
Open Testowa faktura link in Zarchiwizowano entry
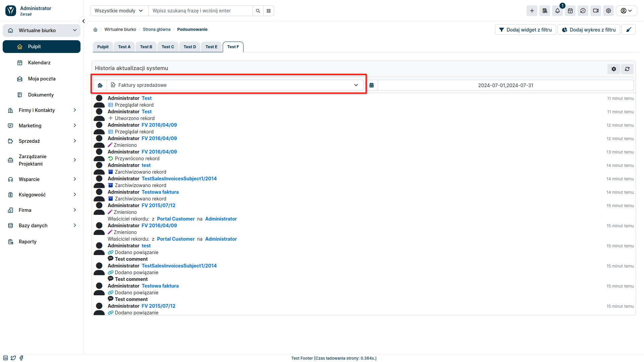[160, 192]
